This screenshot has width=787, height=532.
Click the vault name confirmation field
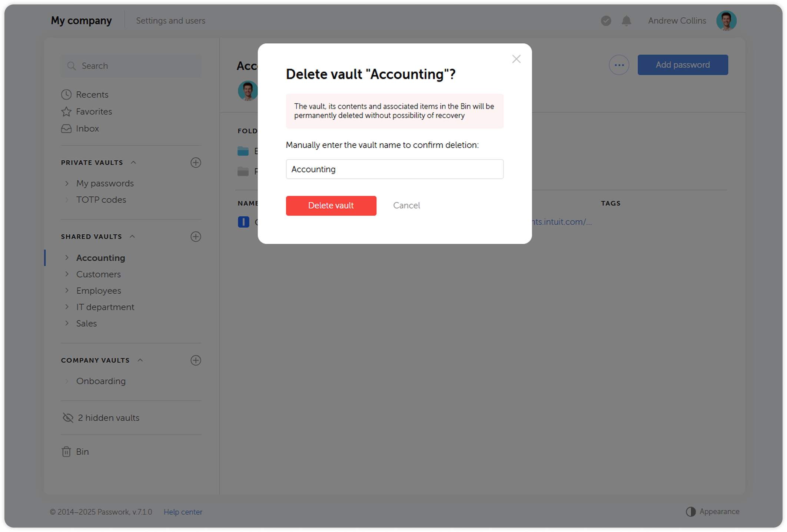coord(394,169)
